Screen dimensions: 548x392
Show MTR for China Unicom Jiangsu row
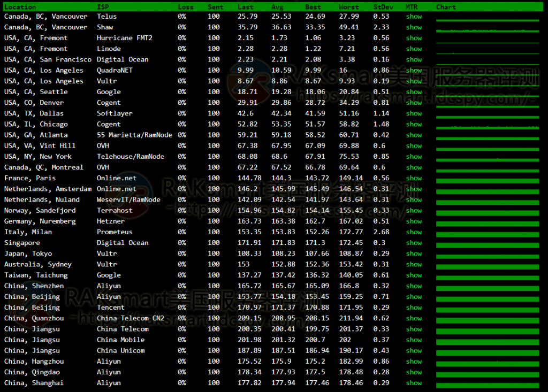click(414, 351)
